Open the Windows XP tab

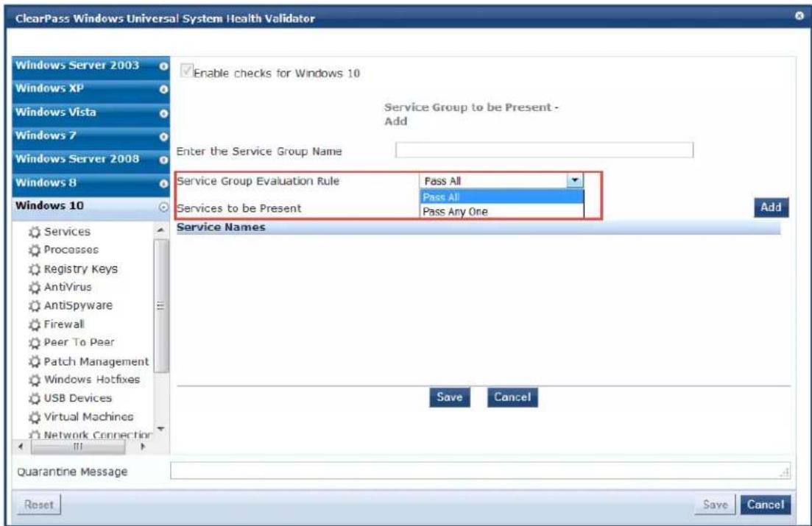tap(91, 90)
